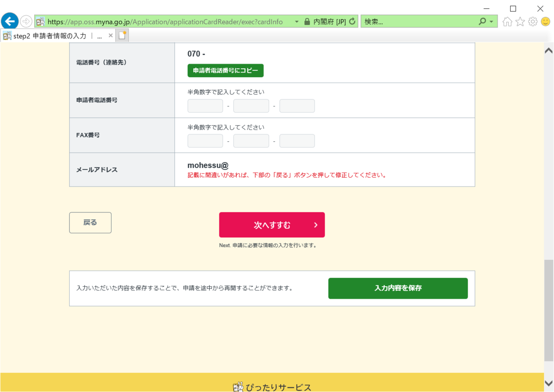Click the search magnifier icon

pos(482,22)
